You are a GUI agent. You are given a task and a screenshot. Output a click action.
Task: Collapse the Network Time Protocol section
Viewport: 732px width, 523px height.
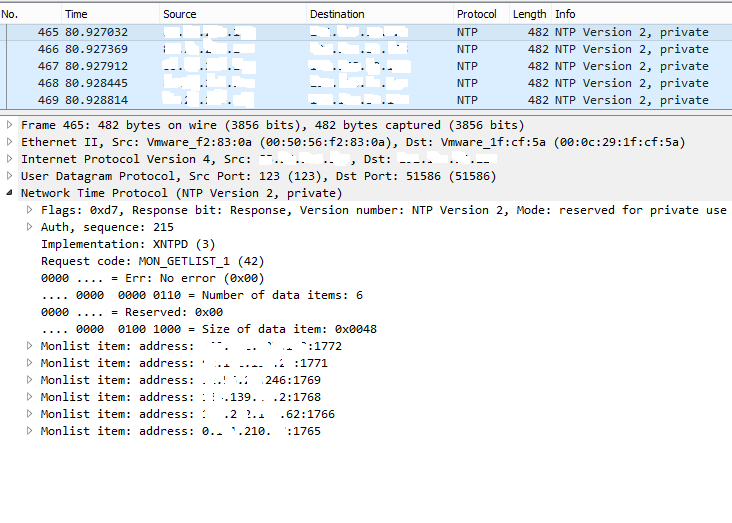tap(9, 193)
